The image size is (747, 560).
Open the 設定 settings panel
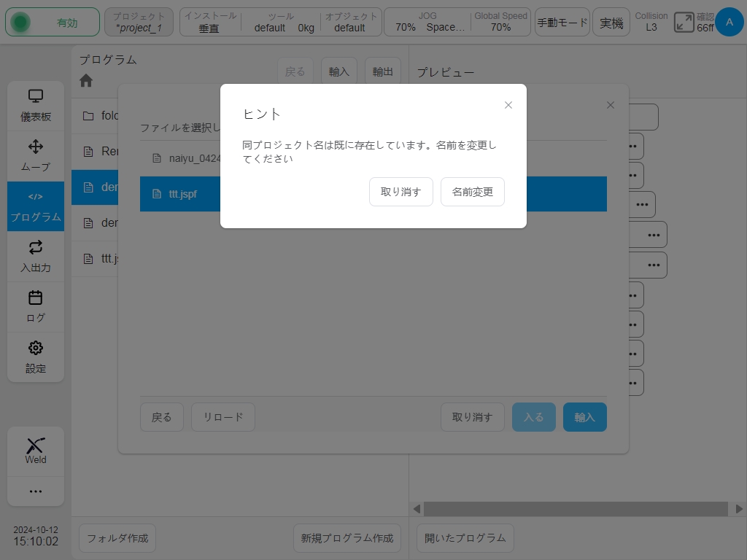click(36, 357)
